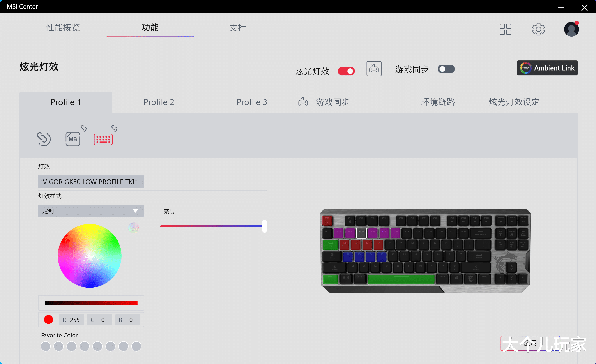Disable the 炫光灯效 lighting toggle
596x364 pixels.
point(346,71)
